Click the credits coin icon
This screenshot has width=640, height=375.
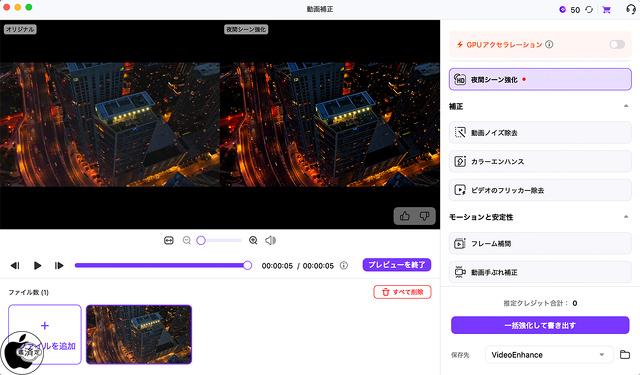(x=562, y=9)
